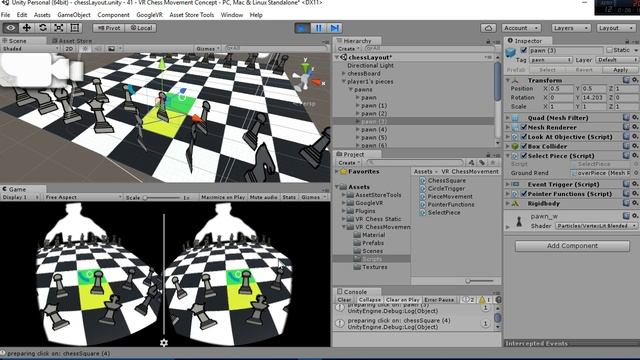This screenshot has height=360, width=640.
Task: Open the Component menu
Action: tap(113, 15)
